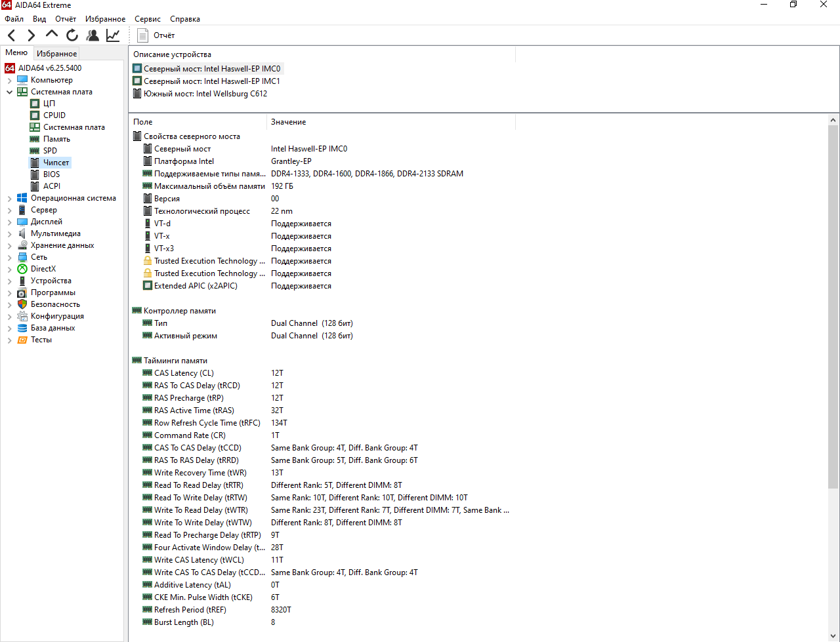Go forward with the Forward arrow
Viewport: 840px width, 642px height.
click(x=31, y=35)
